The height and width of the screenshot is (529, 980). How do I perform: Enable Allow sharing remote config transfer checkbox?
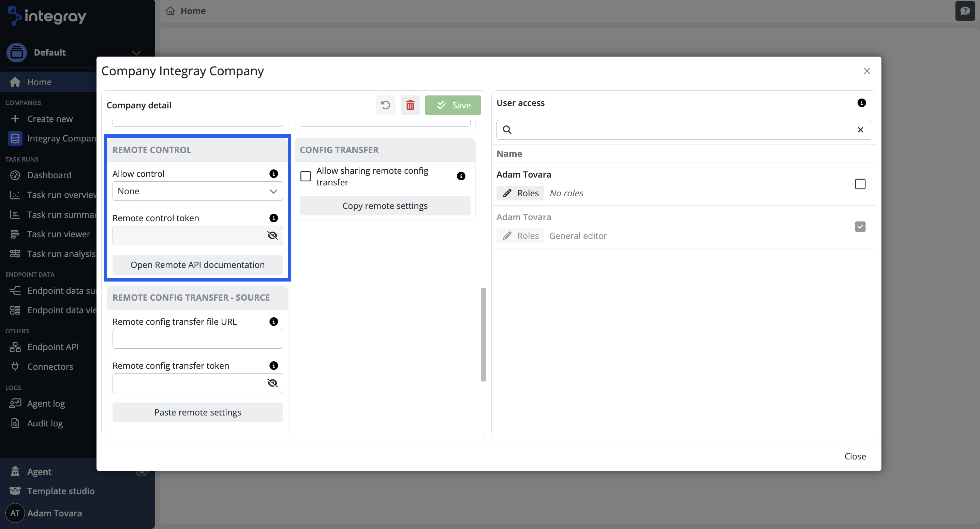tap(306, 177)
